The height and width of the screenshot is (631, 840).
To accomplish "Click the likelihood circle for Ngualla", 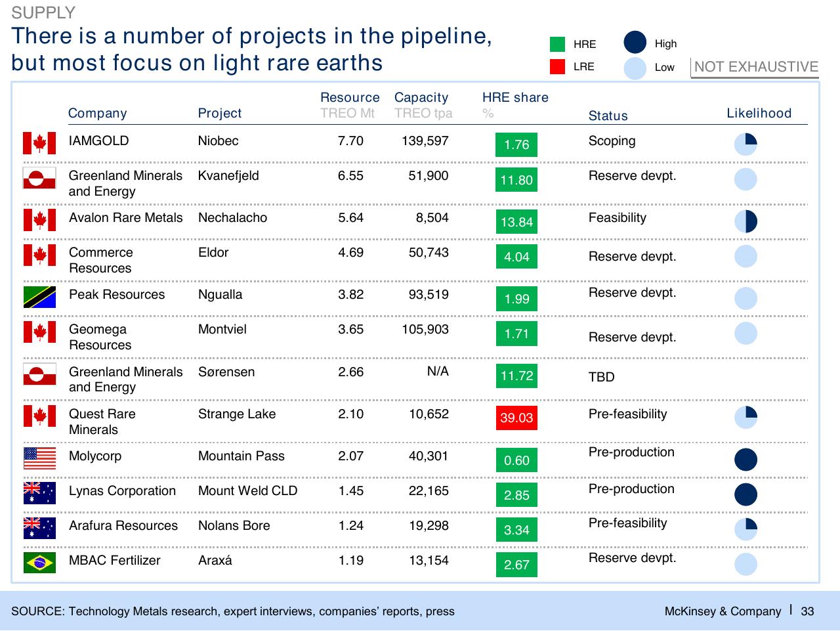I will (745, 298).
